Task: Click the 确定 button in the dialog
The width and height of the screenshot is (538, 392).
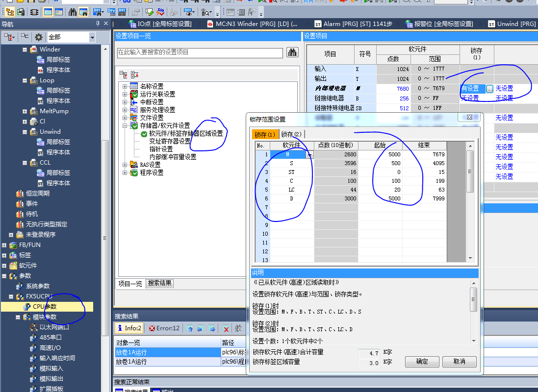Action: coord(422,362)
